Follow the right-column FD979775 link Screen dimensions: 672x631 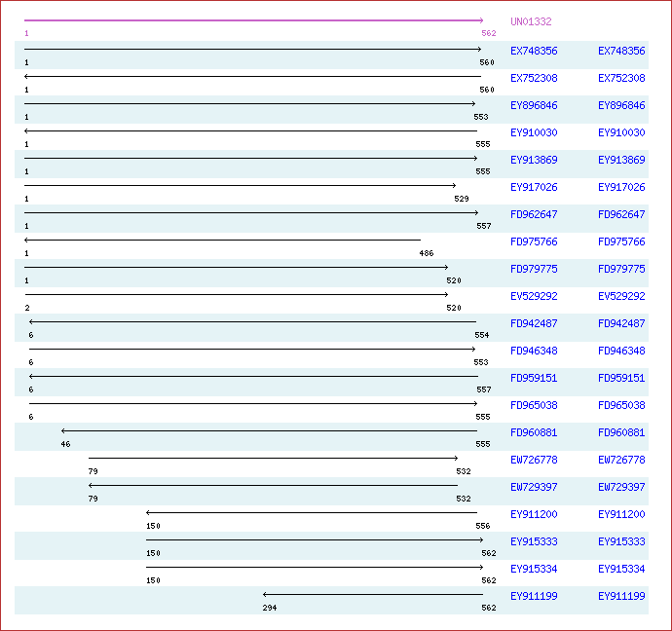621,269
